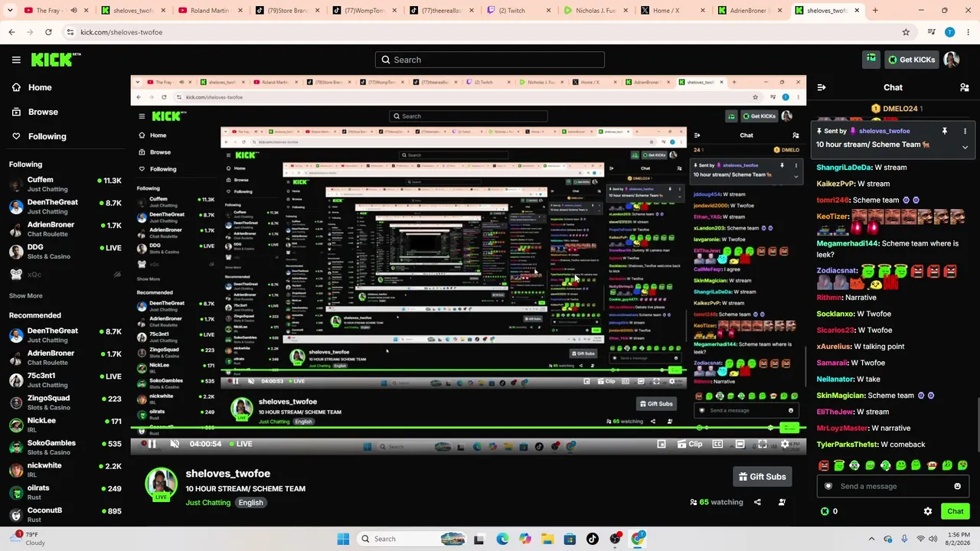
Task: Open nickwhite channel in Recommended list
Action: click(x=65, y=470)
